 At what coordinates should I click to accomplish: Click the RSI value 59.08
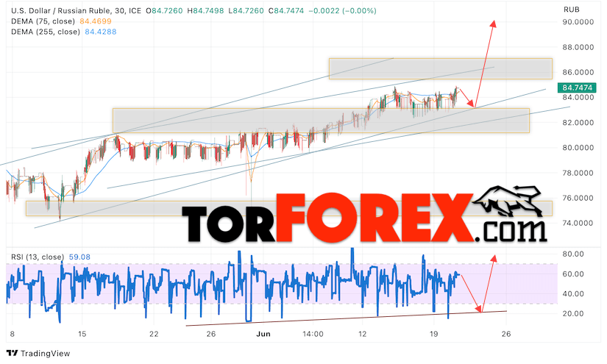click(x=79, y=257)
